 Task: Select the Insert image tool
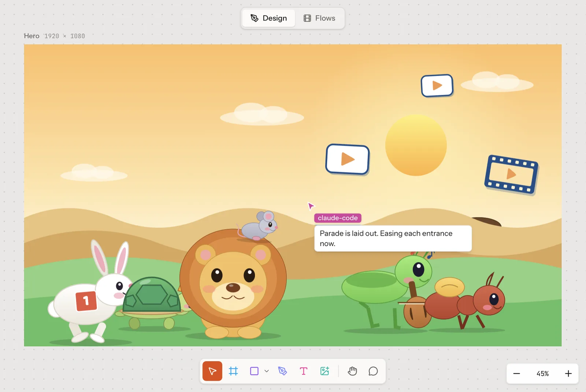point(324,371)
